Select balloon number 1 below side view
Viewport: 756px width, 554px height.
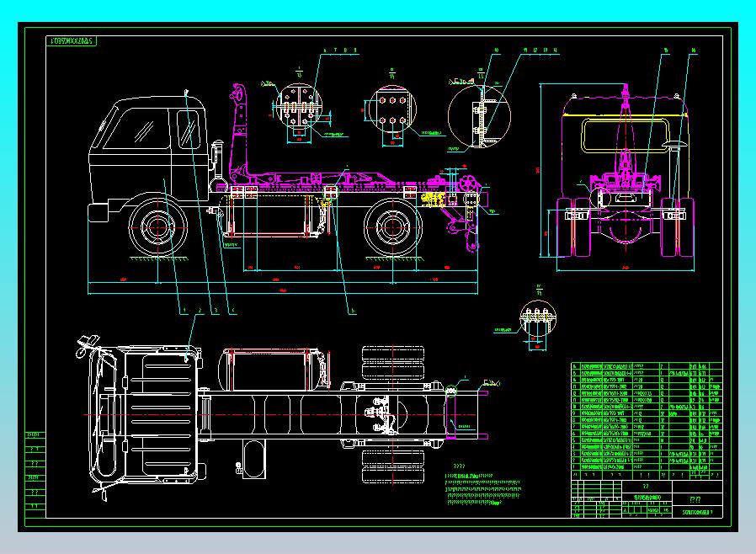point(184,311)
